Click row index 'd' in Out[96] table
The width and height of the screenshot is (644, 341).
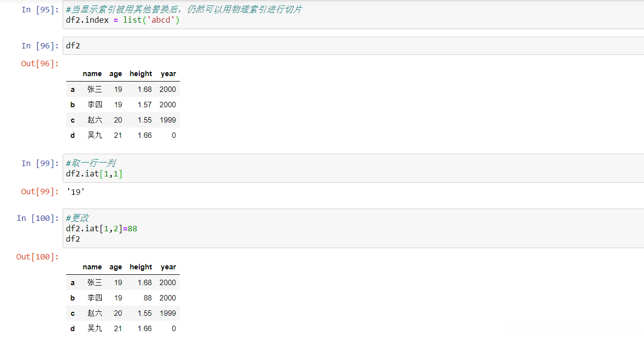(73, 135)
